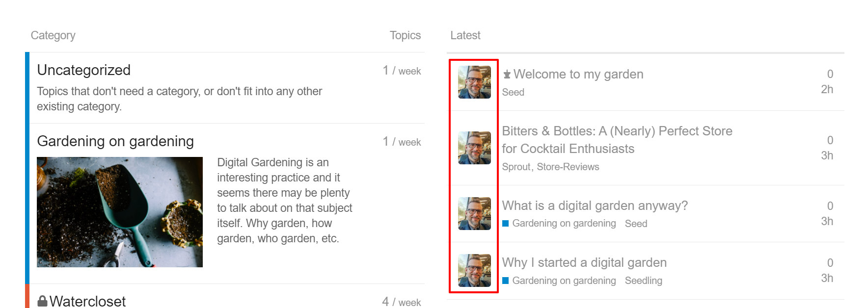The width and height of the screenshot is (868, 308).
Task: Select the avatar next to "Why I started a digital garden"
Action: 474,270
